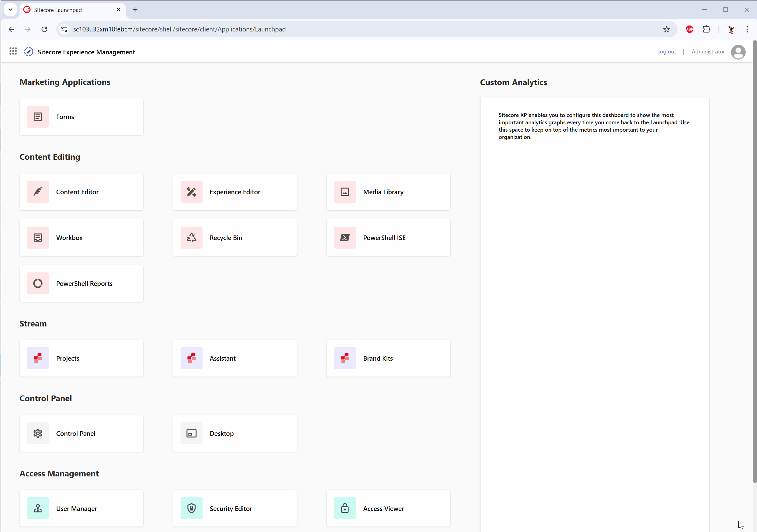Open a new browser tab
Viewport: 757px width, 532px height.
tap(135, 9)
